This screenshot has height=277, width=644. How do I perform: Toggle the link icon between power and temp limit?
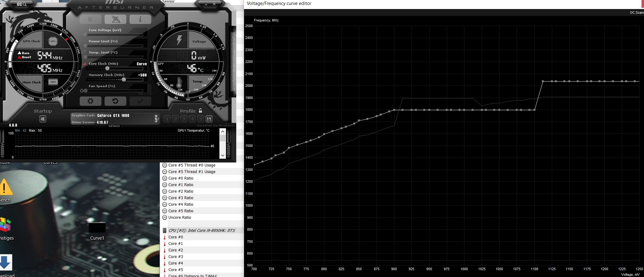pos(84,52)
